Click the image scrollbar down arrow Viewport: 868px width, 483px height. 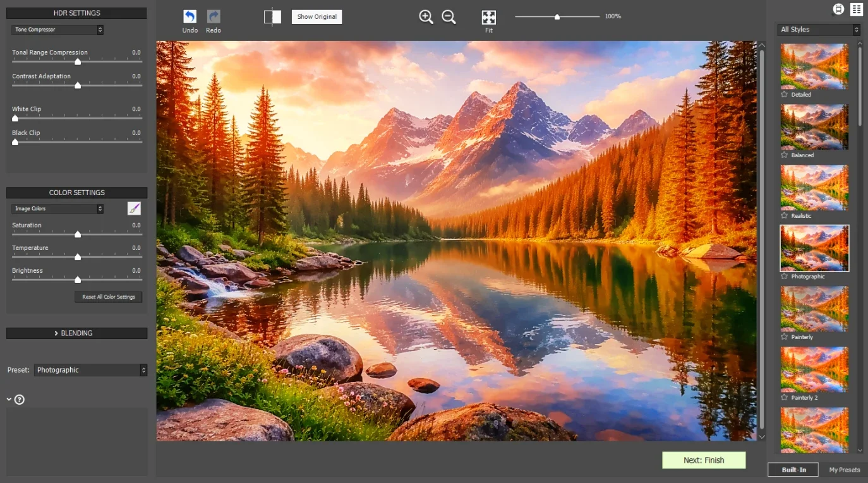761,436
